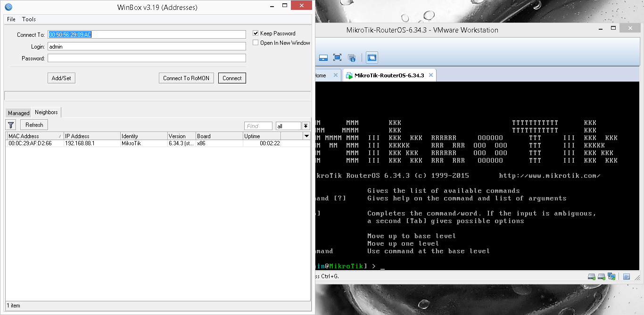The height and width of the screenshot is (315, 644).
Task: Click the Find search field
Action: (x=258, y=126)
